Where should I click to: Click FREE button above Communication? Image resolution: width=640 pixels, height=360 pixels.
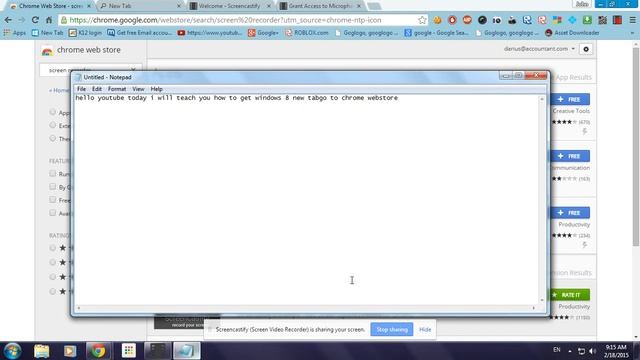569,156
